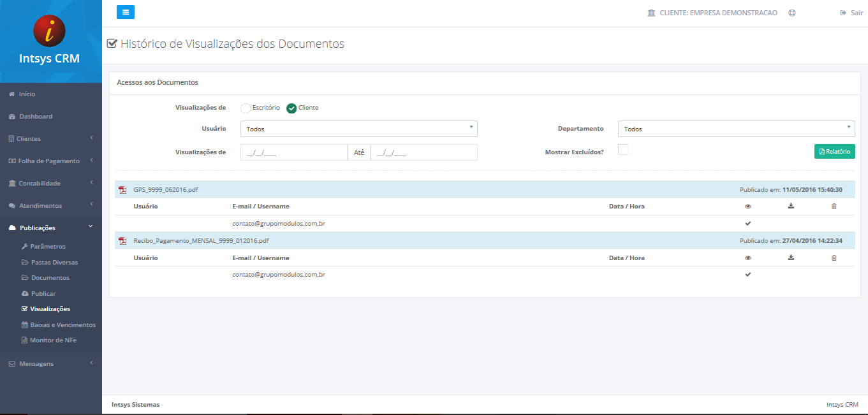Open Documentos submenu item
Screen dimensions: 868x415
51,278
